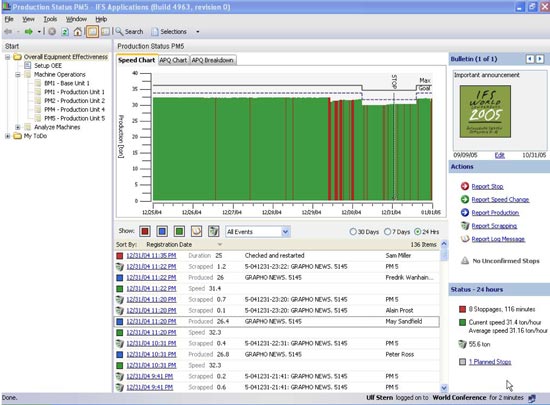The width and height of the screenshot is (550, 405).
Task: Click the Home icon in the toolbar
Action: point(78,32)
